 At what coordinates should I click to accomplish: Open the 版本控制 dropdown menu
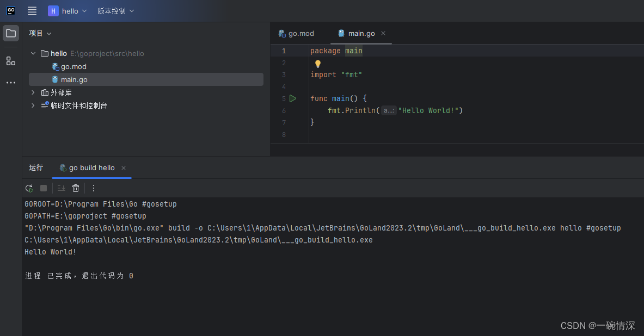pyautogui.click(x=116, y=11)
